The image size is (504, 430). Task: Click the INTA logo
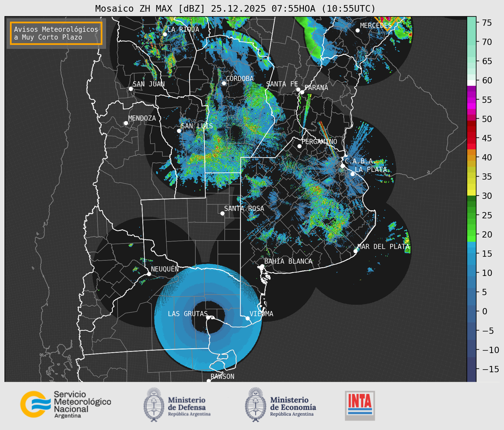point(360,405)
